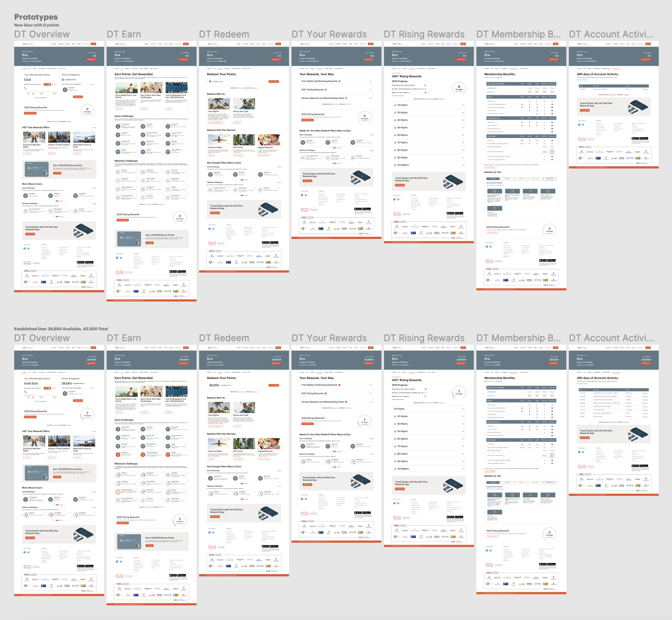The image size is (672, 620).
Task: Click carousel pagination dots under top-row Quick Challenges in DT Your Rewards
Action: 336,148
